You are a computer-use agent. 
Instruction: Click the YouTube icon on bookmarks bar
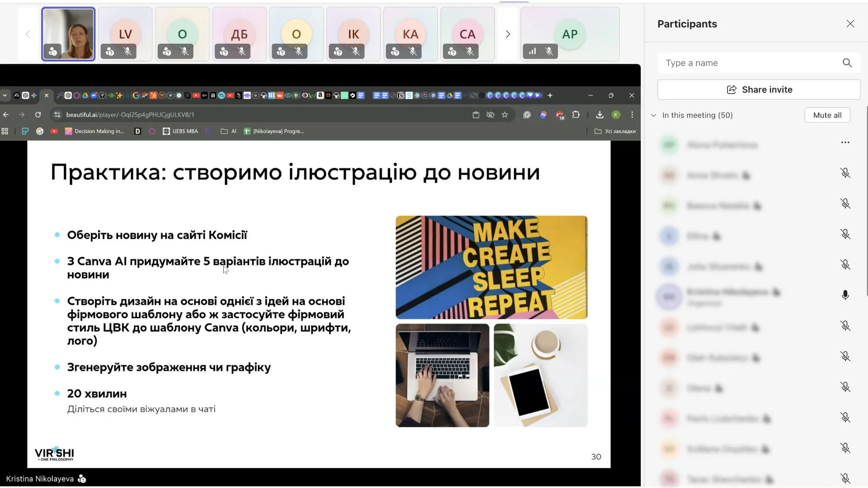click(x=54, y=131)
